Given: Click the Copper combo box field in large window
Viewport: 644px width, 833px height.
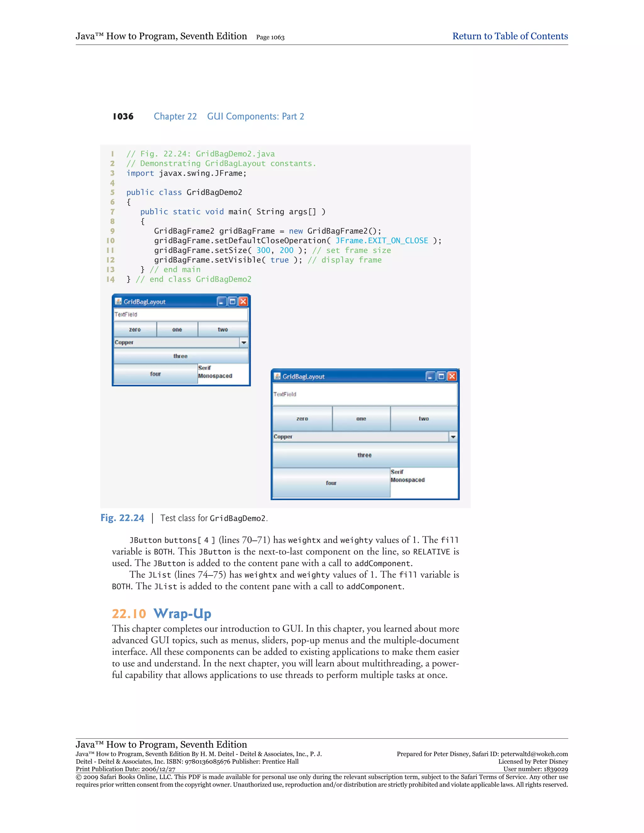Looking at the screenshot, I should click(360, 437).
